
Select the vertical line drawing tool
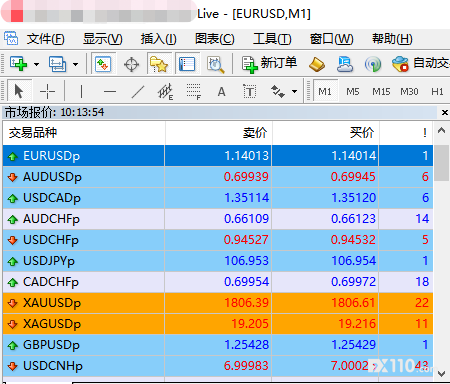click(x=81, y=91)
